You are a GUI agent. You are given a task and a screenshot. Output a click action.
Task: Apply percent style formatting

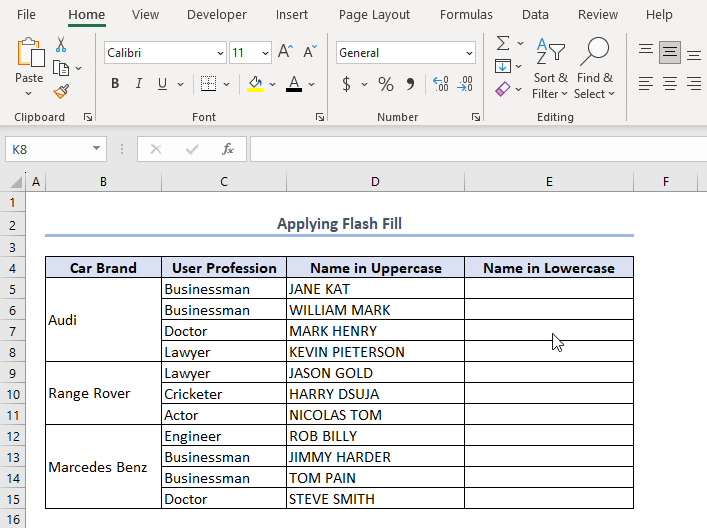[386, 85]
